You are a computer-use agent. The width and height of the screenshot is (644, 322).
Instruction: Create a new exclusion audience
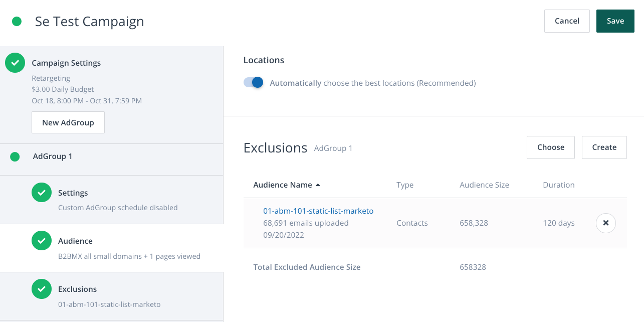pos(604,147)
